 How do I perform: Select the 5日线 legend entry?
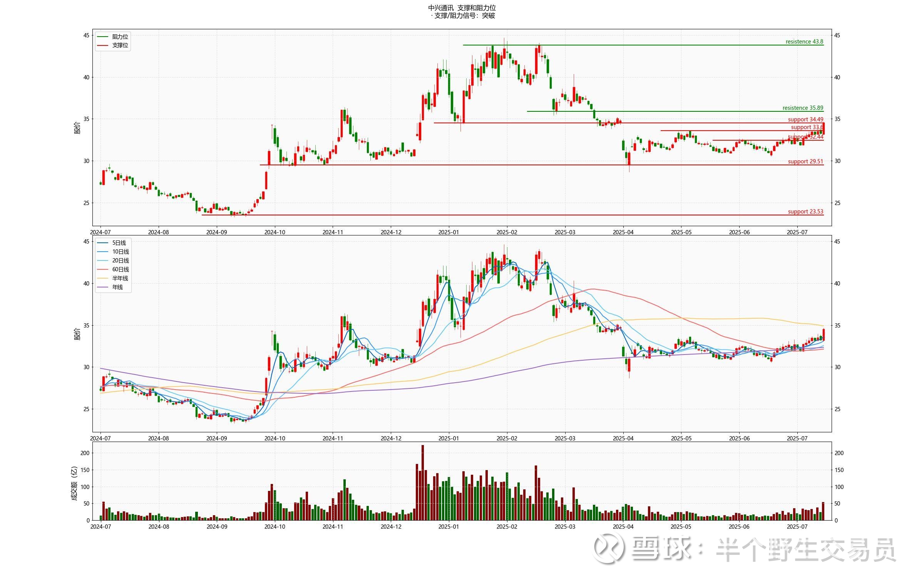(119, 243)
